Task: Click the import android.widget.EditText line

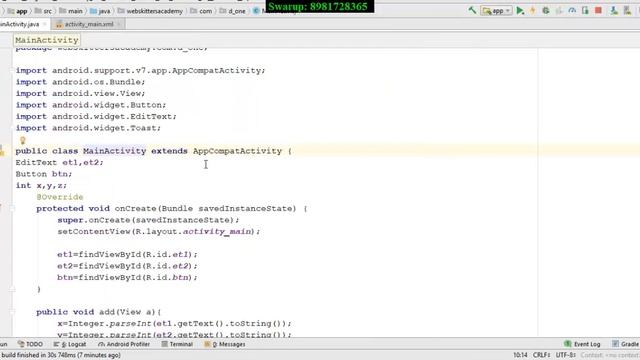Action: pyautogui.click(x=96, y=116)
